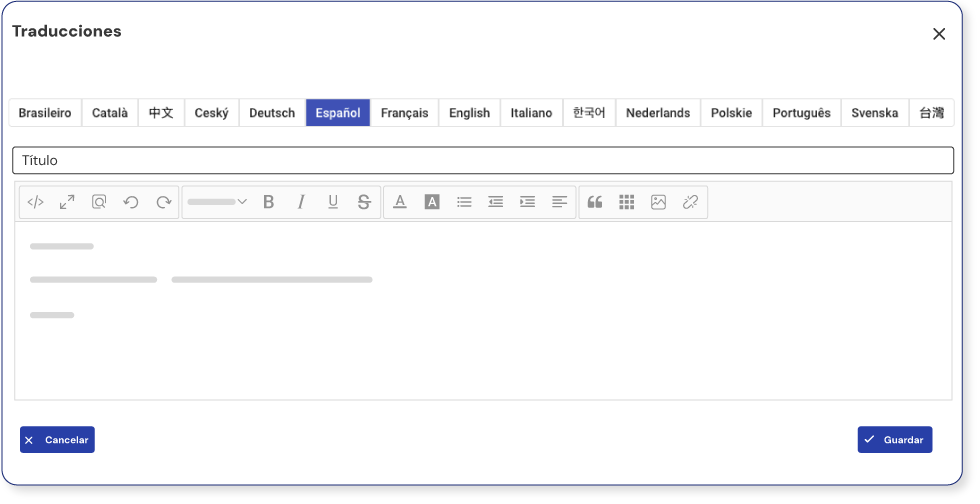Switch to the English tab

(x=469, y=113)
